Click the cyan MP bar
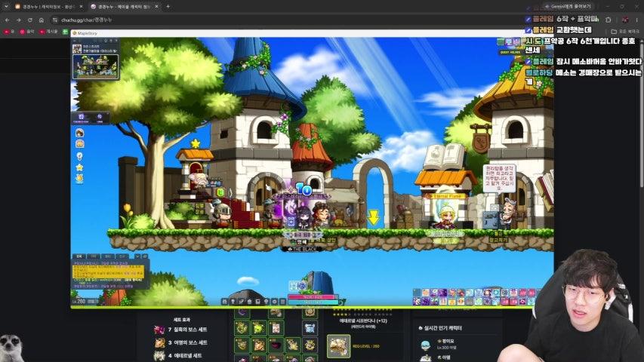The width and height of the screenshot is (644, 362). point(312,302)
